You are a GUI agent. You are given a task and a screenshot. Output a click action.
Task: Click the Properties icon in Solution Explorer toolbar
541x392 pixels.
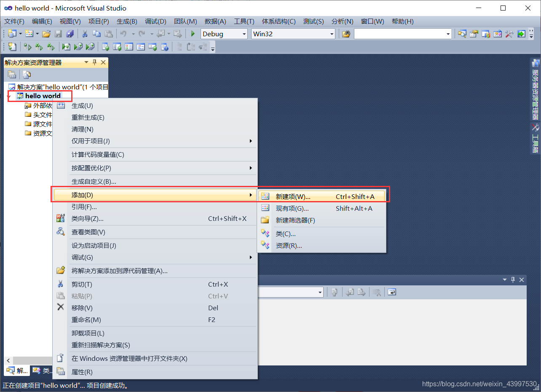[12, 75]
